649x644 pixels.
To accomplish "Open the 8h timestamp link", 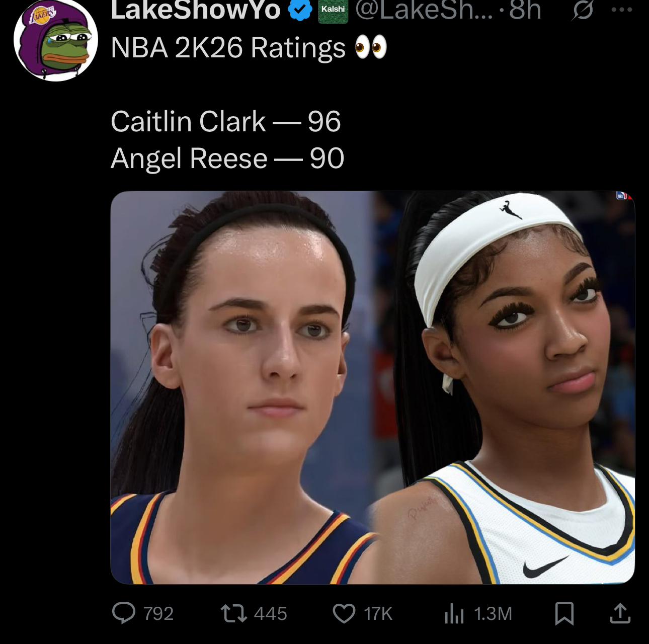I will click(525, 9).
